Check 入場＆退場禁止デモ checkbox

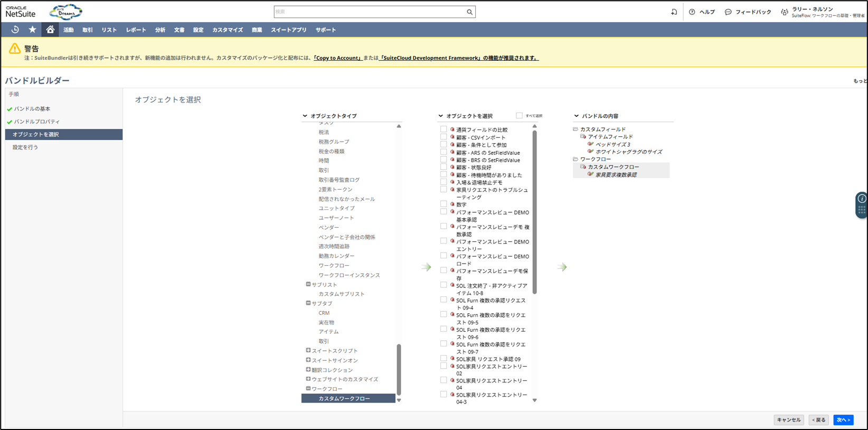click(444, 182)
